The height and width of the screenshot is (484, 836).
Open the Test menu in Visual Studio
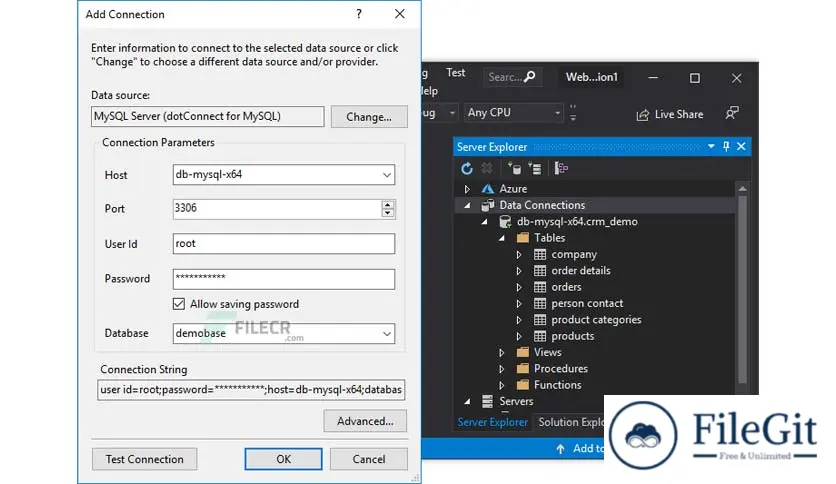455,72
